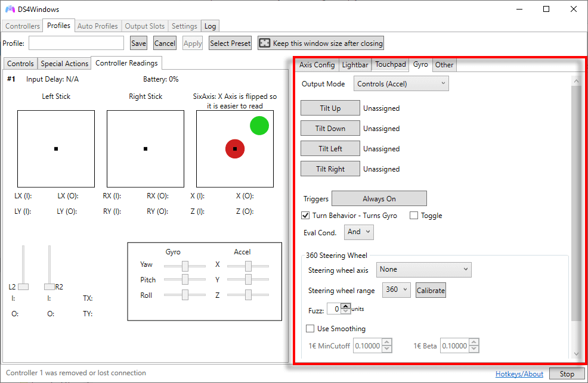The image size is (588, 383).
Task: Open the Log tab
Action: (x=210, y=26)
